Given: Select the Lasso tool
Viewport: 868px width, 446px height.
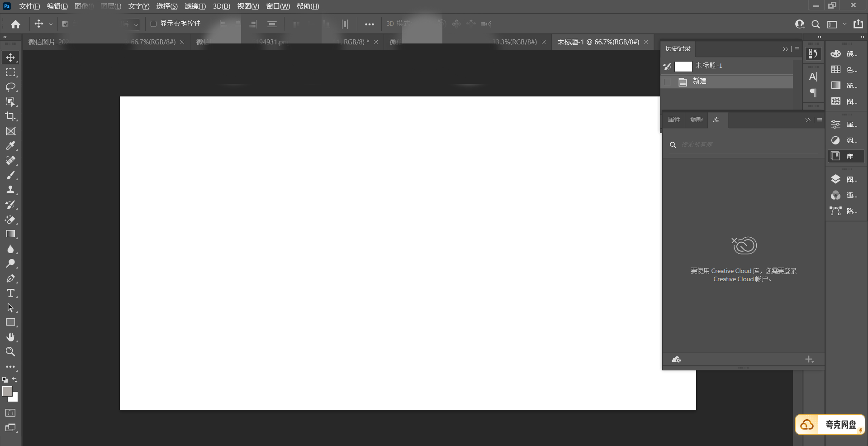Looking at the screenshot, I should click(10, 87).
